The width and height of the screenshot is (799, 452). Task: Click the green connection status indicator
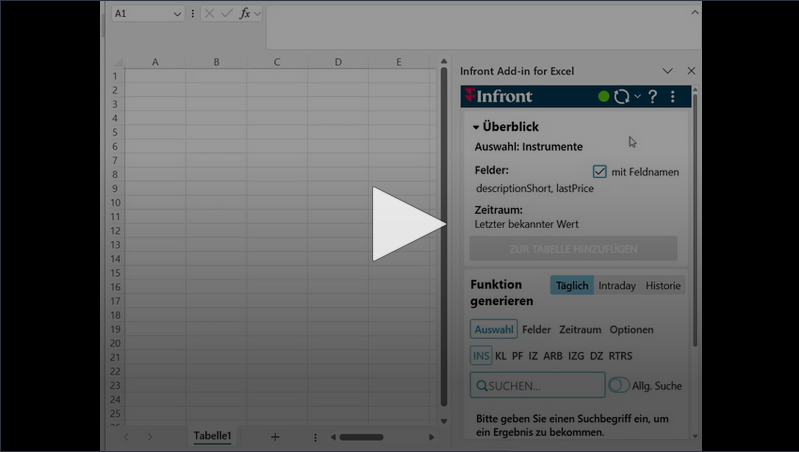[x=603, y=96]
